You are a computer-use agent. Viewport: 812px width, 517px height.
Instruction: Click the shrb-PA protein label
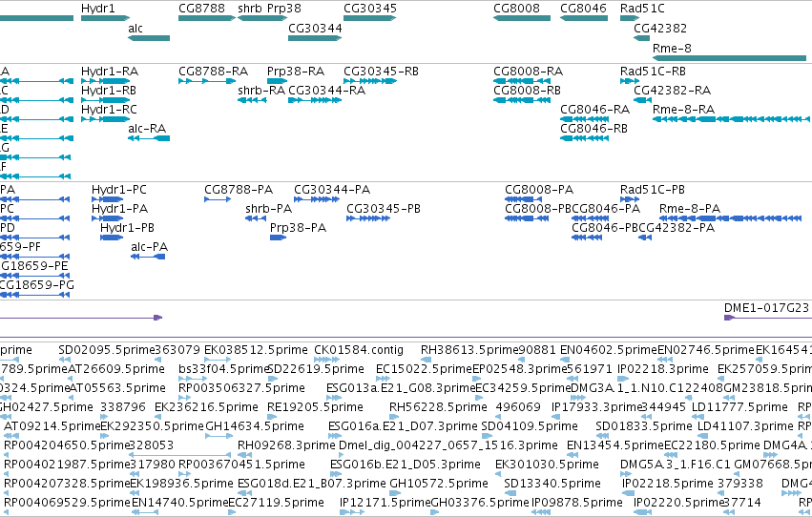pyautogui.click(x=269, y=209)
